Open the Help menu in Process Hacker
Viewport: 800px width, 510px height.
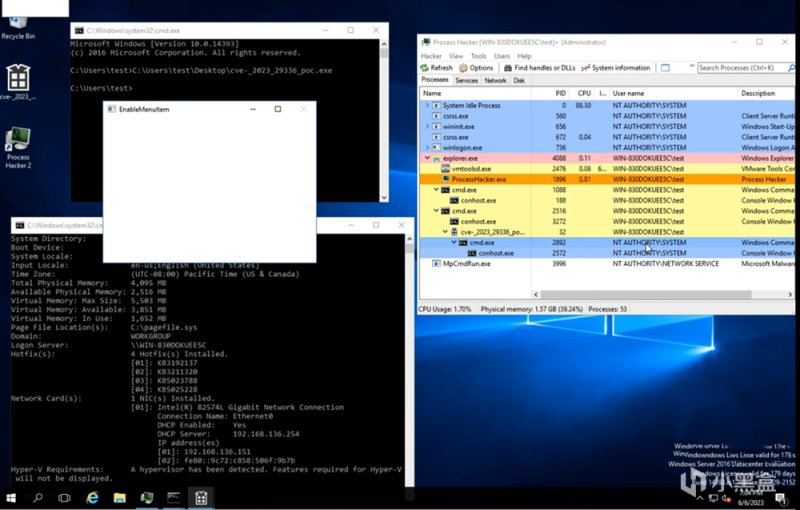click(x=524, y=56)
